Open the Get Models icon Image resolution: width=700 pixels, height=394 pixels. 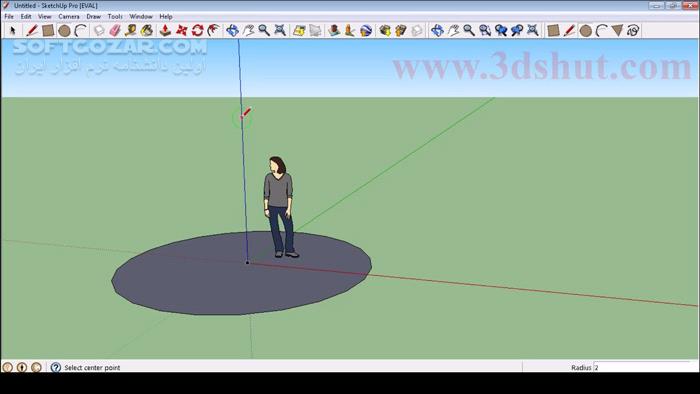pos(385,30)
